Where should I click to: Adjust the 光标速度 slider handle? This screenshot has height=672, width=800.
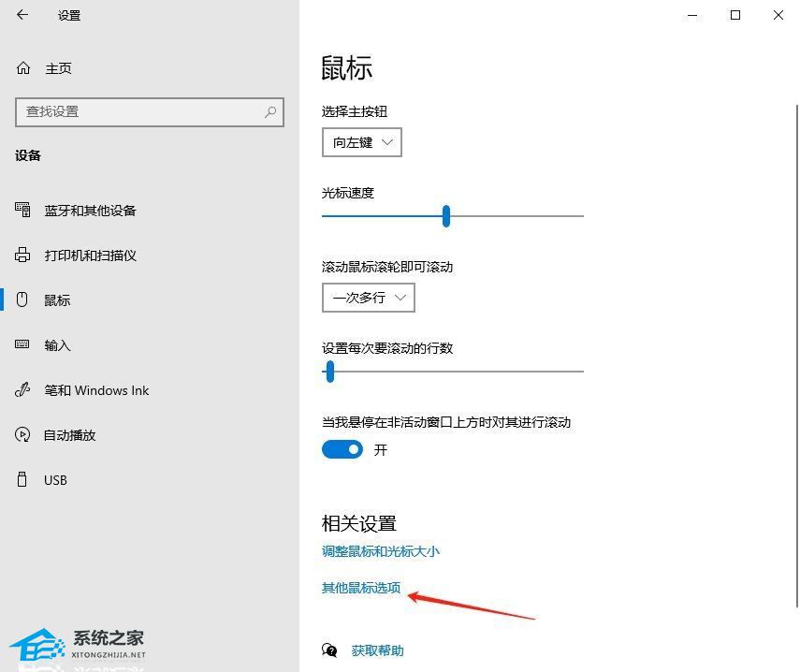(x=446, y=216)
